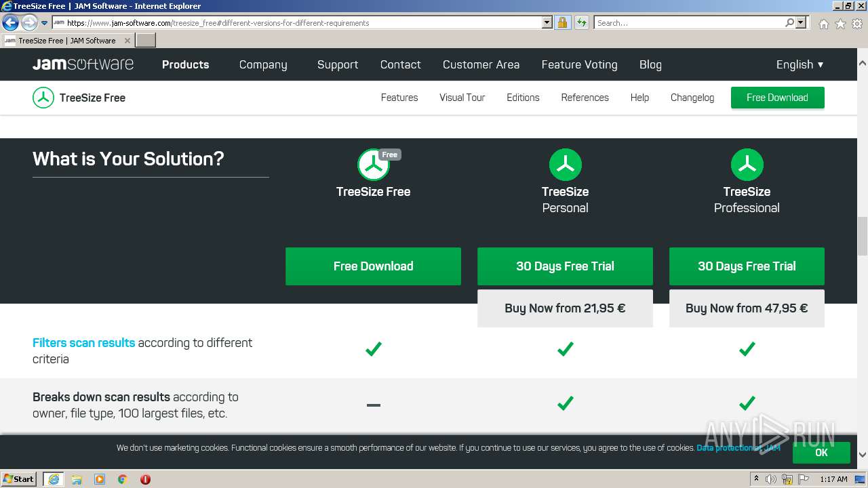Start TreeSize Personal 30 Days Free Trial
This screenshot has width=868, height=488.
tap(565, 266)
